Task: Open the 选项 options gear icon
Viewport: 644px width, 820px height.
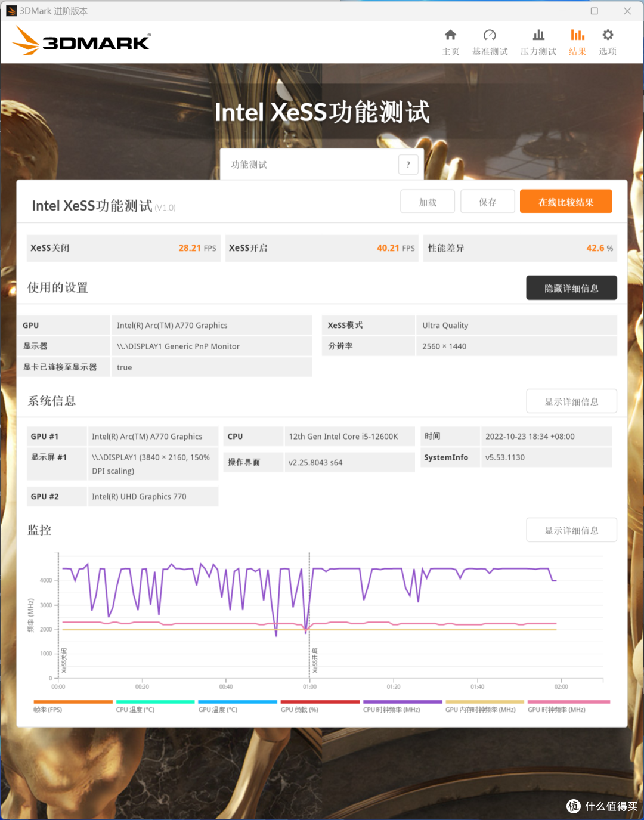Action: pyautogui.click(x=608, y=35)
